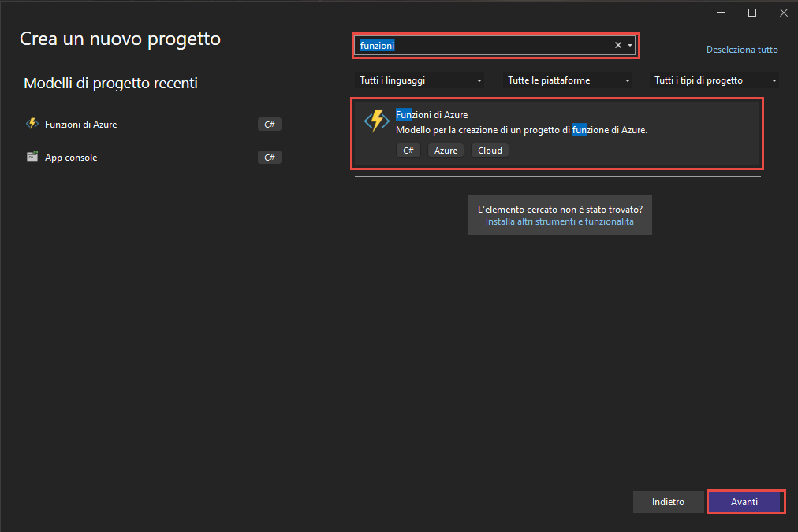Select recent template App console
This screenshot has height=532, width=798.
coord(153,157)
